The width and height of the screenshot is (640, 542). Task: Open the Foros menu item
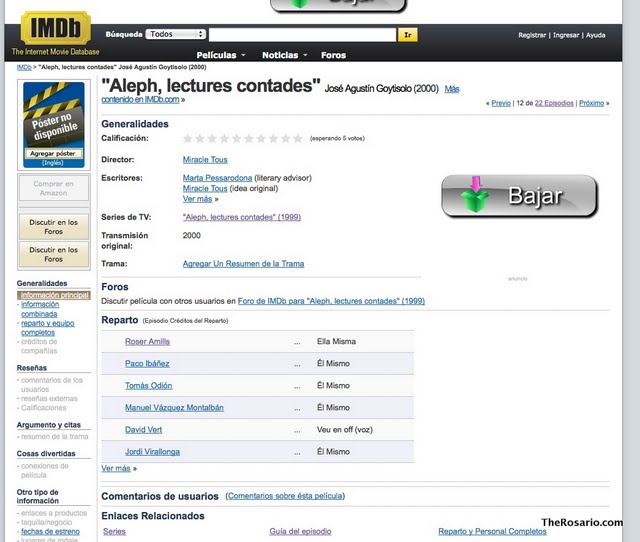pos(333,55)
